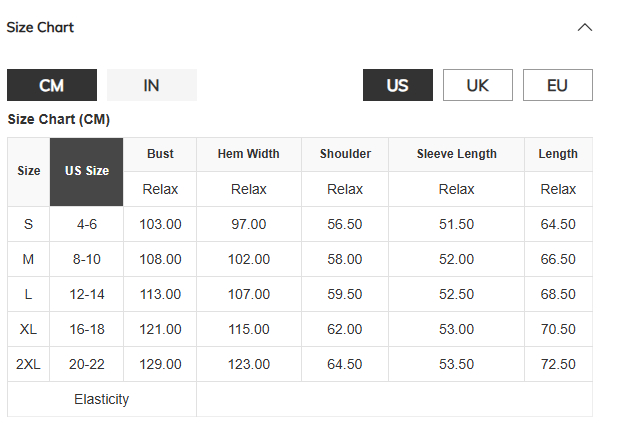Select the 2XL size row label
The image size is (629, 425).
click(x=28, y=364)
